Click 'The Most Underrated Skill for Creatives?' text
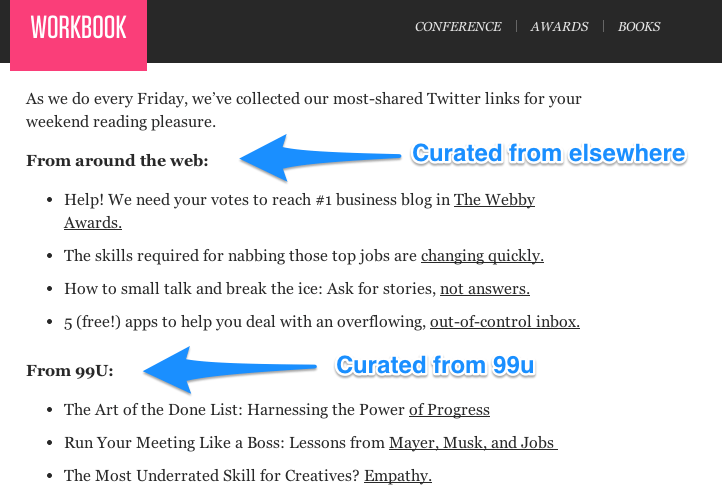This screenshot has width=722, height=504. [x=211, y=476]
